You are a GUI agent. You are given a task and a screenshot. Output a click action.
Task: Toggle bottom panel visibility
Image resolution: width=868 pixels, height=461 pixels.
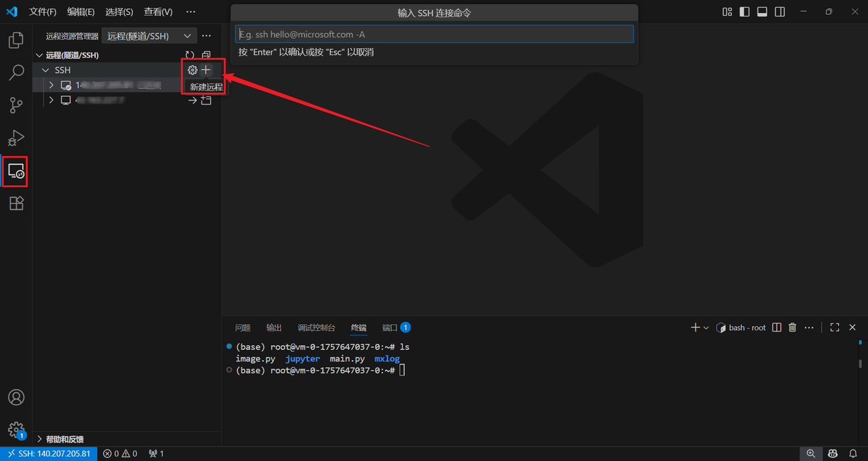(x=762, y=12)
